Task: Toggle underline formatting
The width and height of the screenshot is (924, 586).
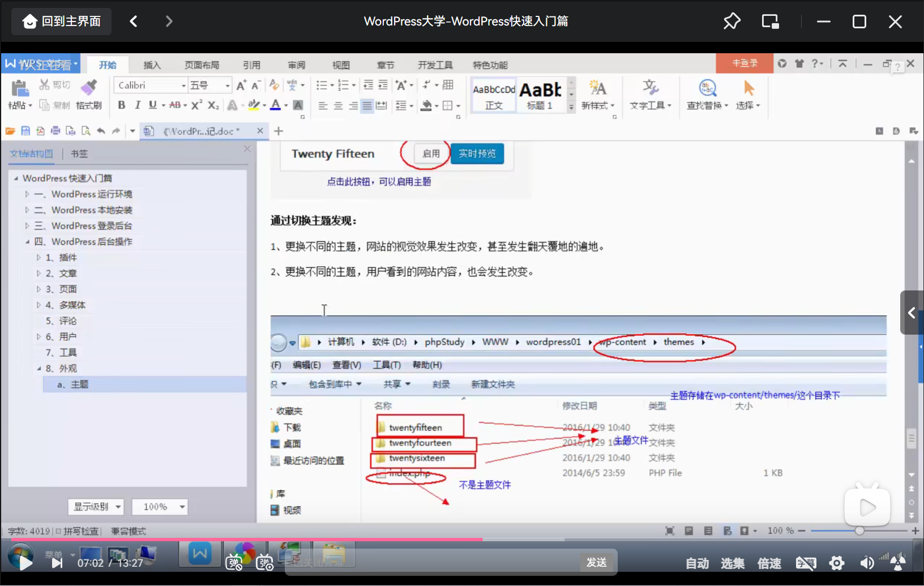Action: (x=152, y=105)
